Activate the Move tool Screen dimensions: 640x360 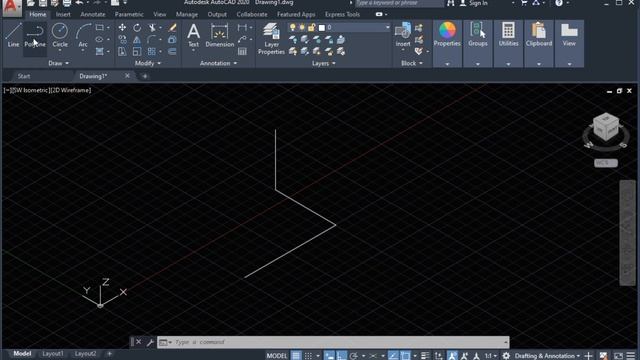click(x=122, y=28)
